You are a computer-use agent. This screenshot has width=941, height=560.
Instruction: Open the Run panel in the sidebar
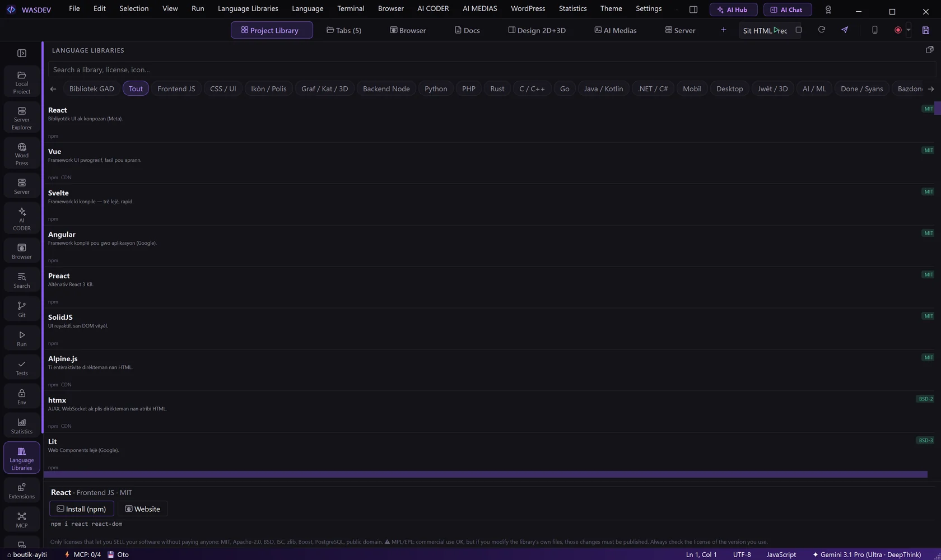(22, 339)
